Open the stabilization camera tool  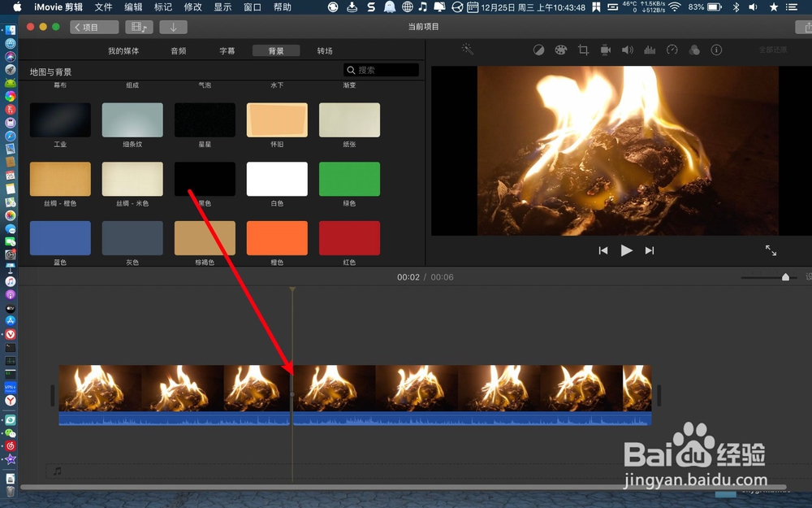(606, 50)
